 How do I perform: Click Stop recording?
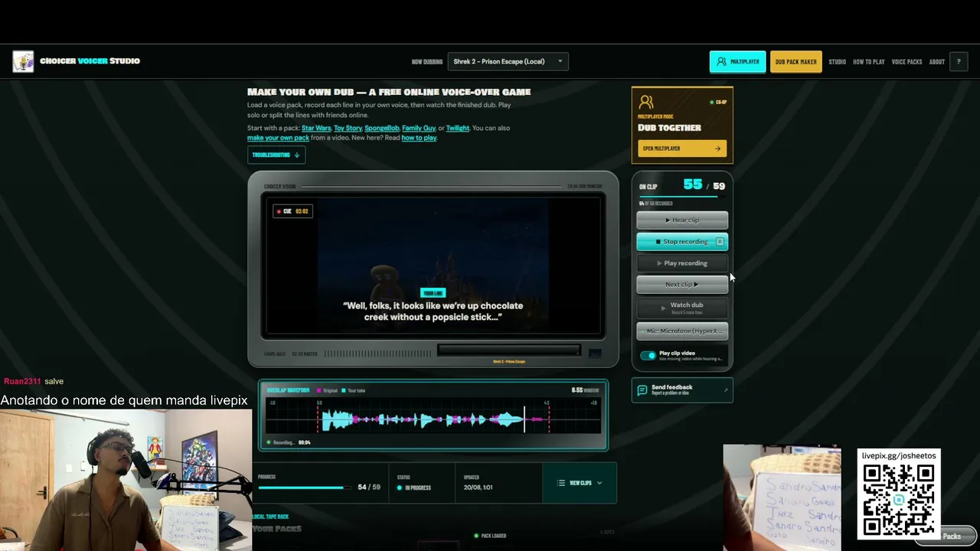(682, 242)
